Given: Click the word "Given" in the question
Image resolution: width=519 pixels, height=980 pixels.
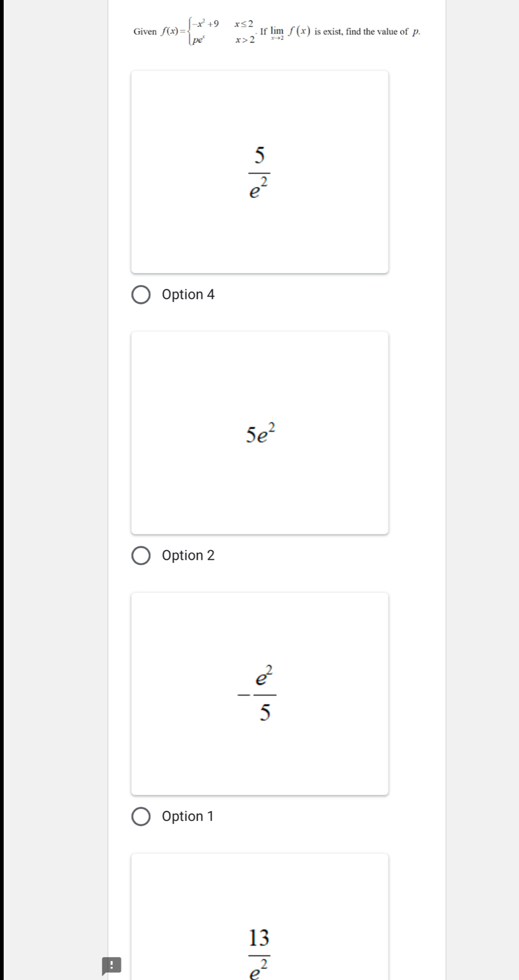Looking at the screenshot, I should pyautogui.click(x=145, y=32).
